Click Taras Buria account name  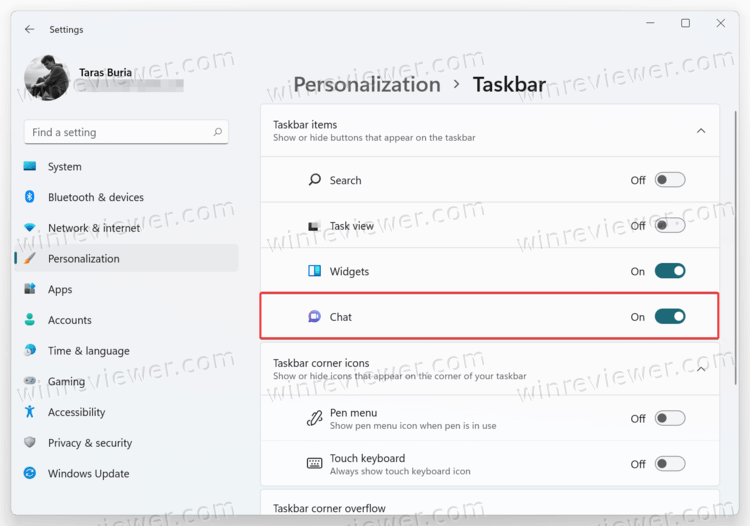(105, 72)
